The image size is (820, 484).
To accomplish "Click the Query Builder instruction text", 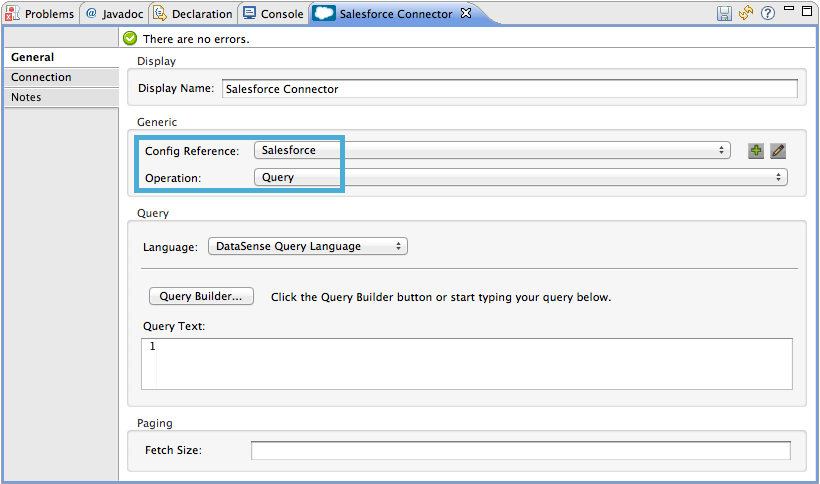I will [441, 297].
